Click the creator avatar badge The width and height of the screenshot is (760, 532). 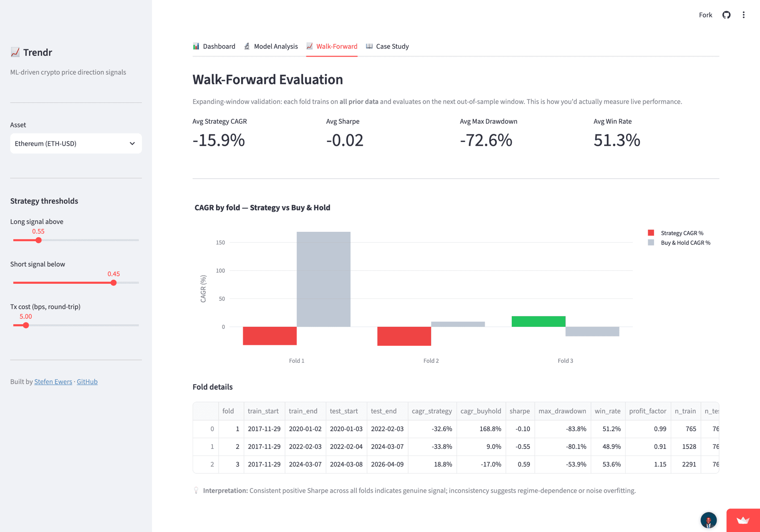[x=708, y=520]
